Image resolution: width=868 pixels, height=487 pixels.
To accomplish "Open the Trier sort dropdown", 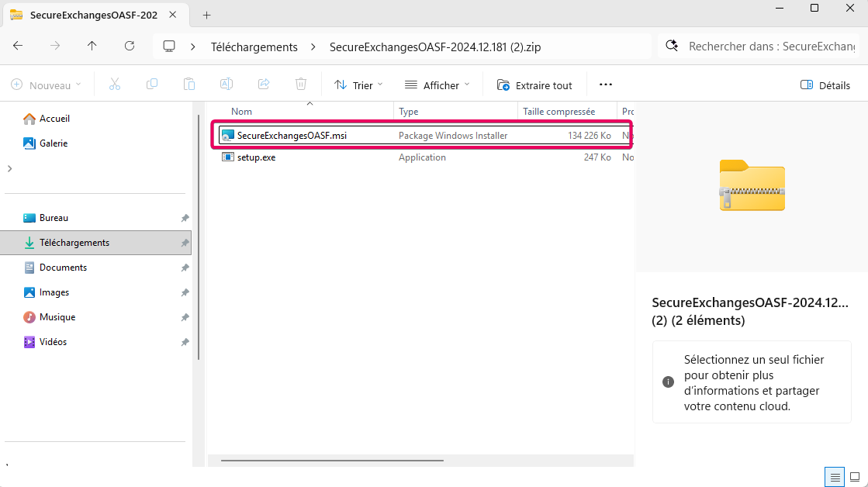I will point(358,85).
